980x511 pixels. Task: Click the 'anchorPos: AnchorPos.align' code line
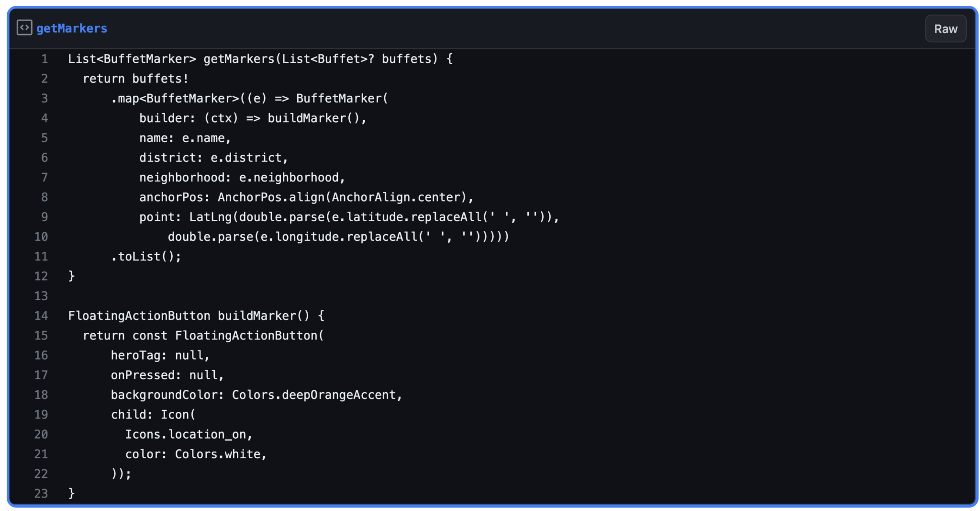[306, 197]
